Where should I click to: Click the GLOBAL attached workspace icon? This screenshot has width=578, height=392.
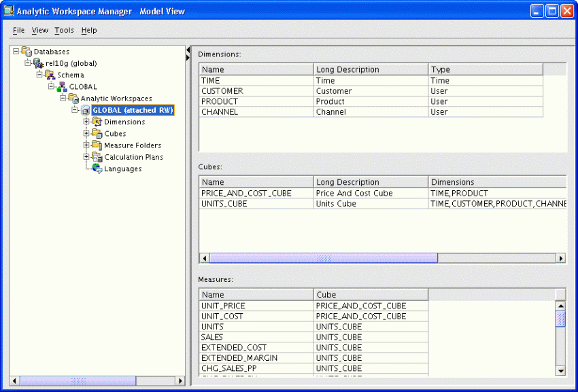coord(85,110)
